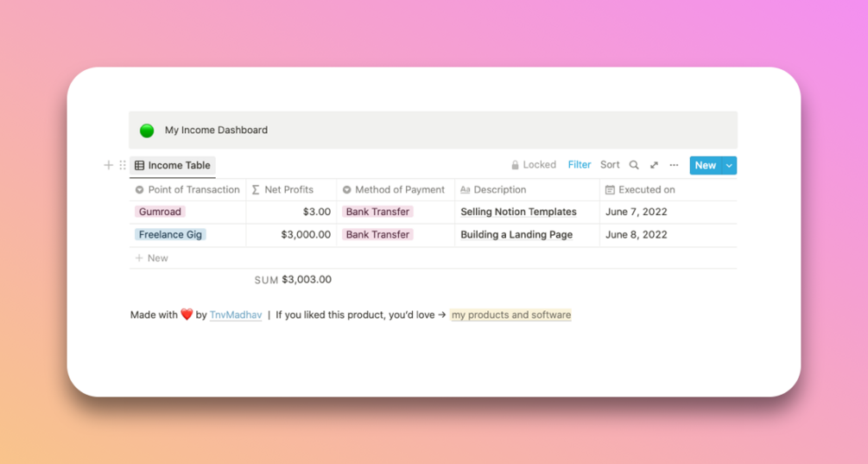This screenshot has width=868, height=464.
Task: Click the pink Gumroad tag
Action: point(161,212)
